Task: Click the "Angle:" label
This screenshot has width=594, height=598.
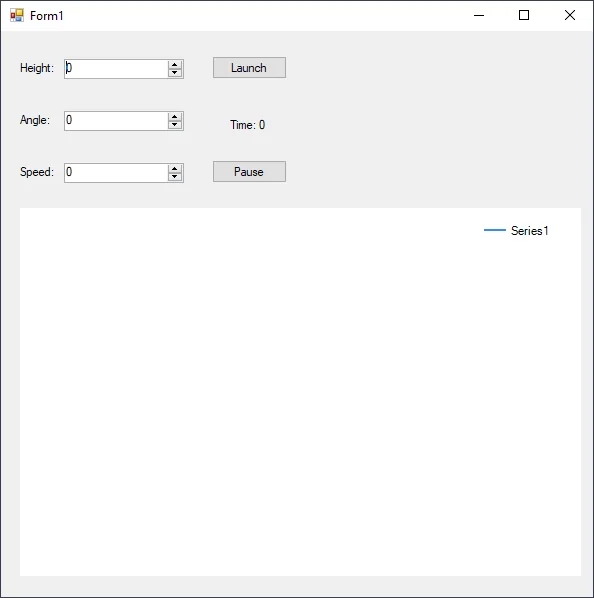Action: (x=35, y=120)
